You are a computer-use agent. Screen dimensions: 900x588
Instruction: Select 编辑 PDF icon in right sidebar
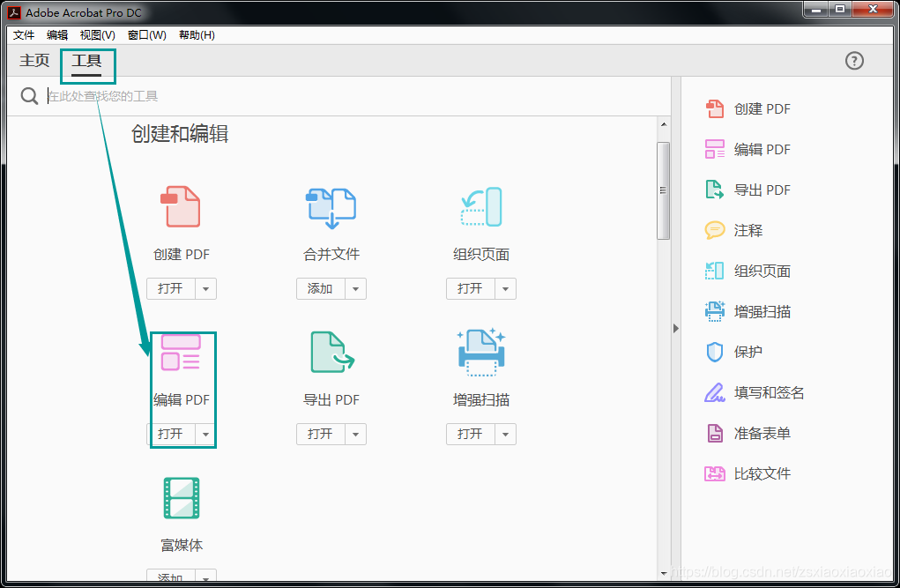(x=715, y=149)
